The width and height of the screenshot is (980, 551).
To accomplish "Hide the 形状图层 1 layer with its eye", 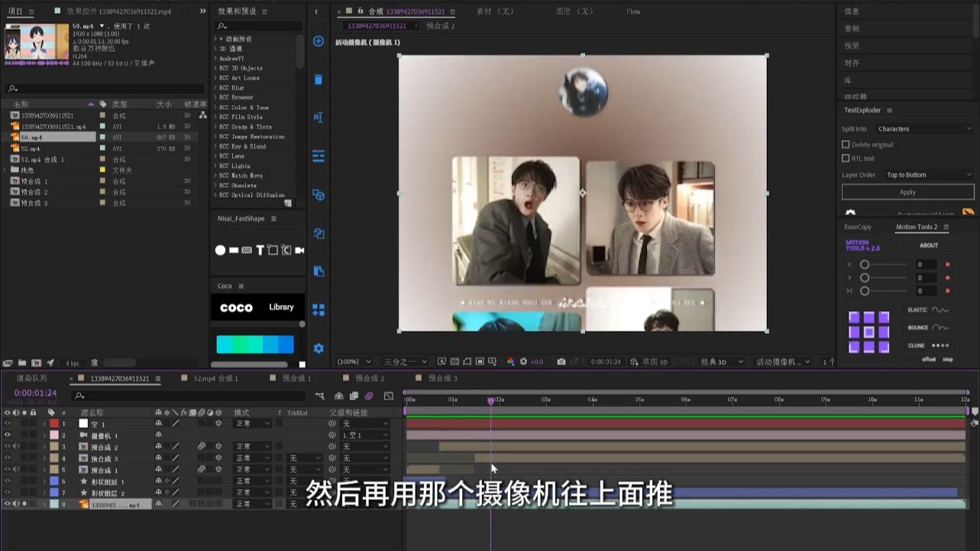I will pyautogui.click(x=8, y=481).
